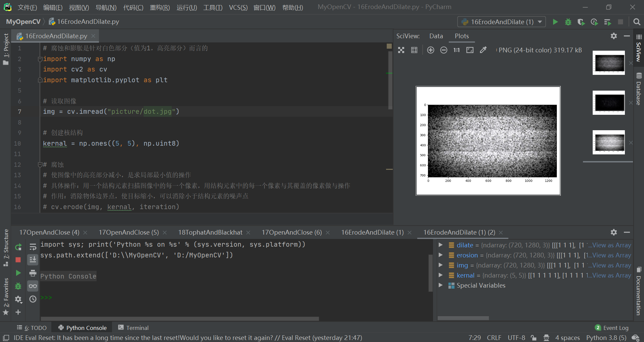Display the plot at 1:1 actual size
The image size is (644, 342).
(x=457, y=50)
